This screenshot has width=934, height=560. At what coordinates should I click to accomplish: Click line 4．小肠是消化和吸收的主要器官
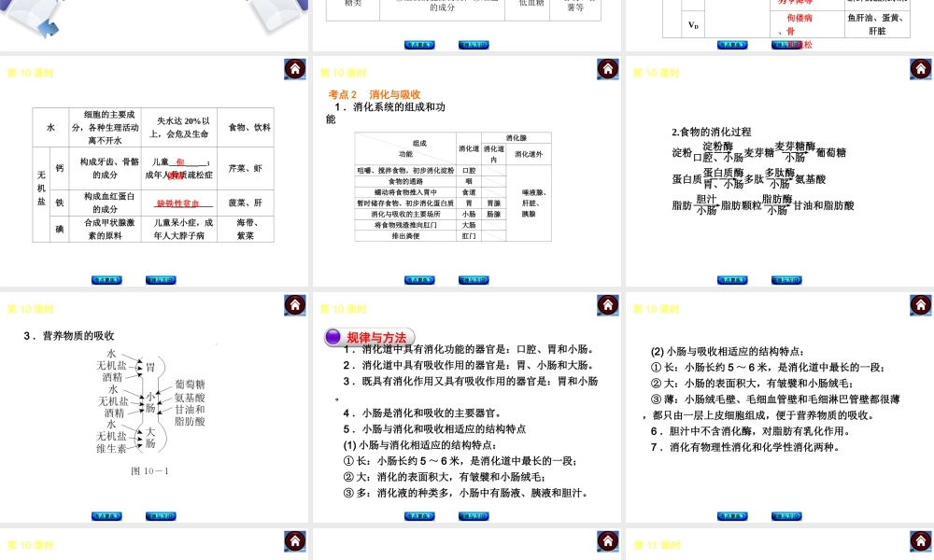tap(422, 413)
